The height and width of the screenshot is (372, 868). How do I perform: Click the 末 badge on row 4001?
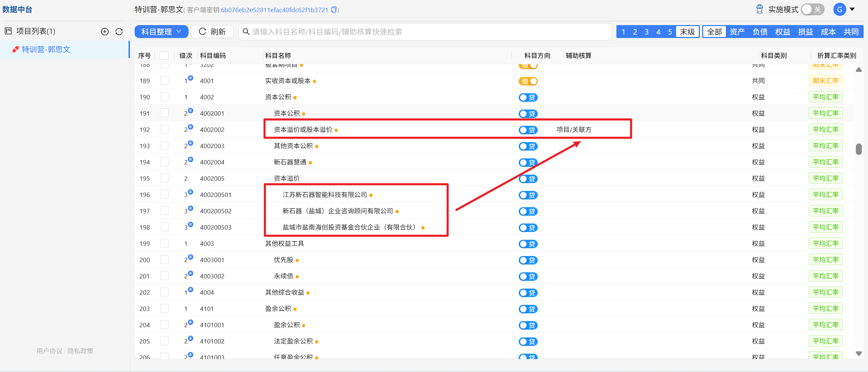[191, 78]
